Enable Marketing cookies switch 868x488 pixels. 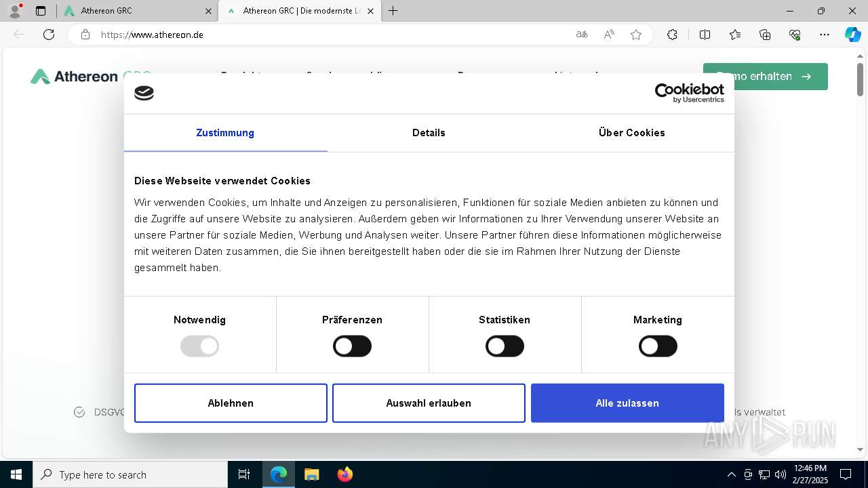[658, 346]
